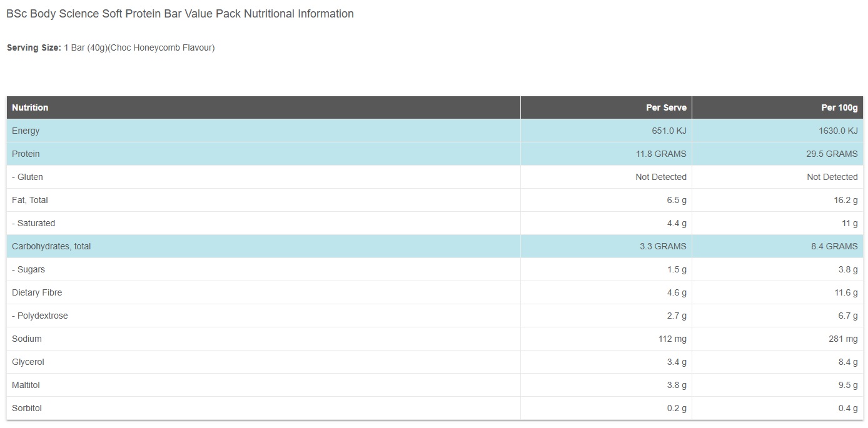Click the '1 Bar (40g)(Choc Honeycomb Flavour)' text
The image size is (868, 428).
139,47
